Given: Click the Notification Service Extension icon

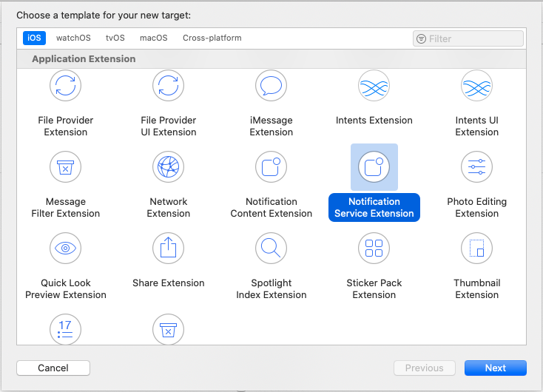Looking at the screenshot, I should [374, 167].
